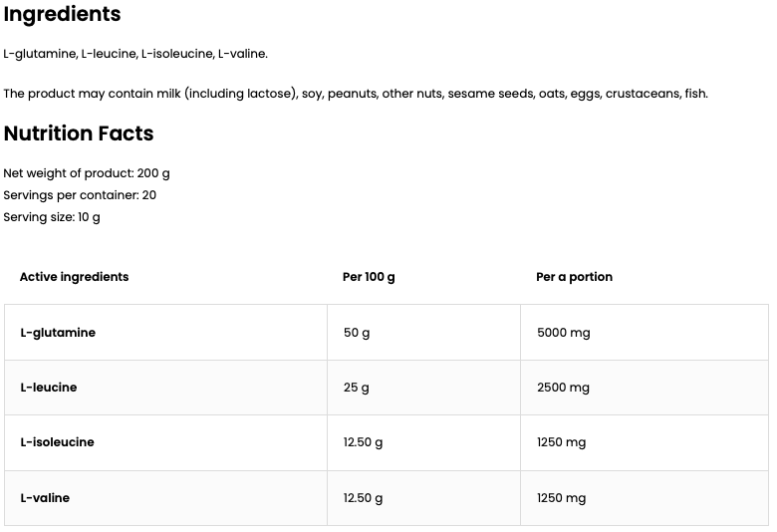Image resolution: width=777 pixels, height=532 pixels.
Task: Click the Per 100 g column header
Action: click(x=369, y=277)
